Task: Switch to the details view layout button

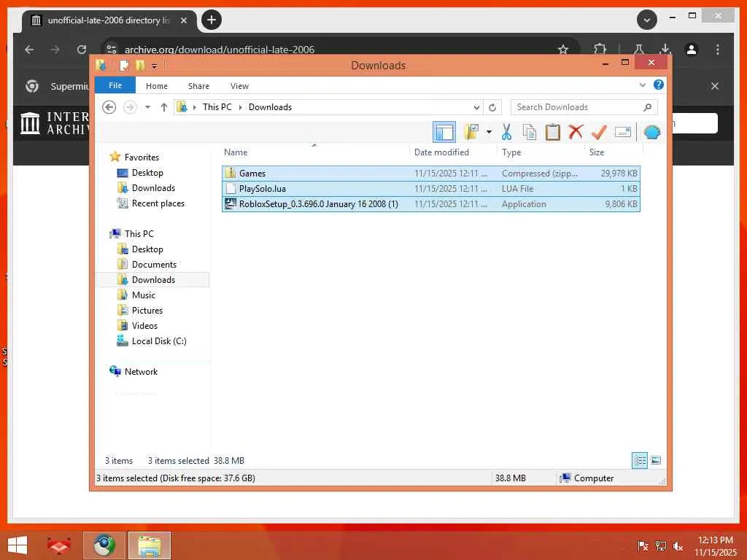Action: 639,461
